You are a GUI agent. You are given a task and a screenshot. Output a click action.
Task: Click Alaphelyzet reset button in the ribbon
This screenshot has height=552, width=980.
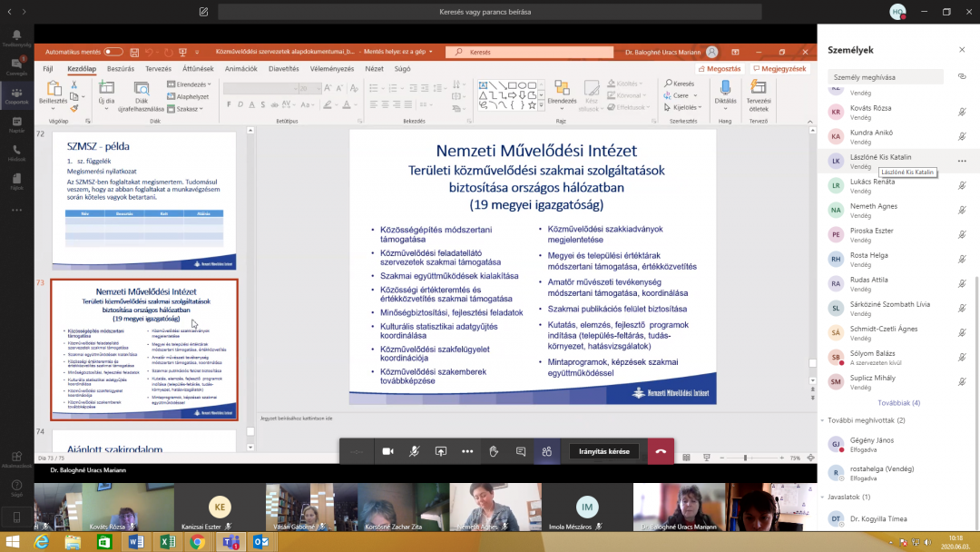[188, 97]
